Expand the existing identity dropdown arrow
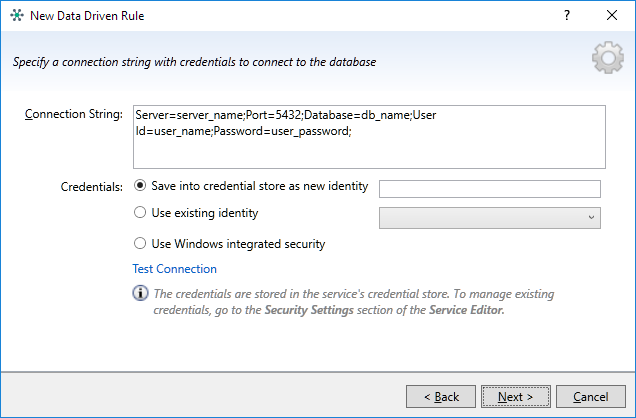Image resolution: width=636 pixels, height=418 pixels. 591,217
